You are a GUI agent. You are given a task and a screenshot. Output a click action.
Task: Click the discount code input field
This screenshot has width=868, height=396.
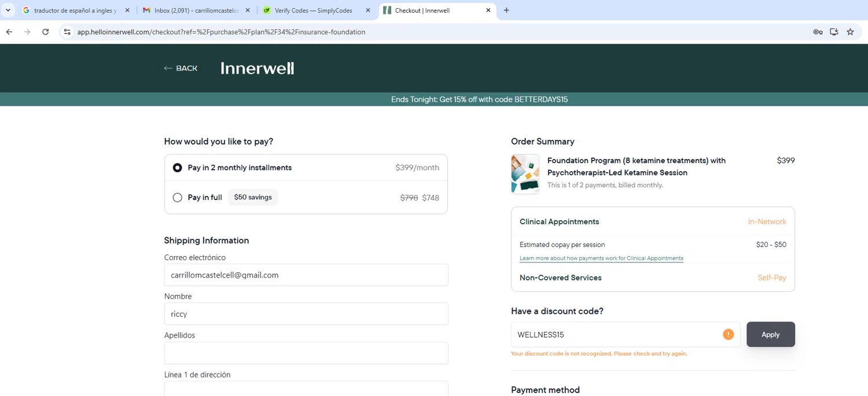626,335
